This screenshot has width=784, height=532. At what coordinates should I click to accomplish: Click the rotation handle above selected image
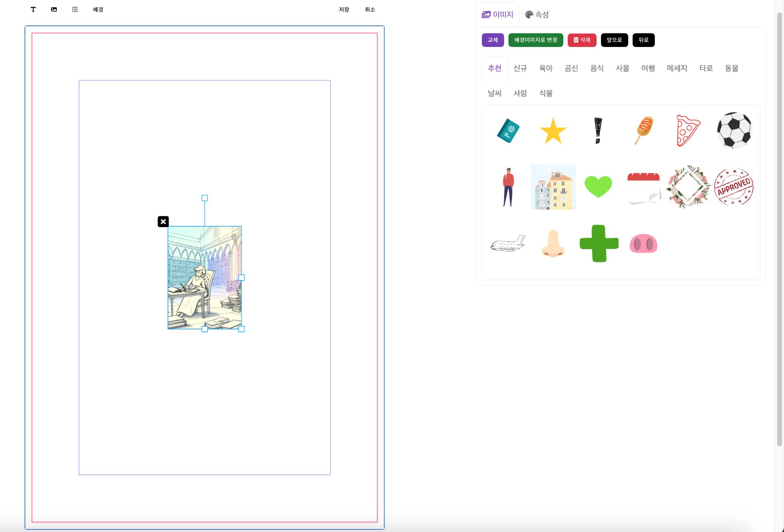[205, 198]
